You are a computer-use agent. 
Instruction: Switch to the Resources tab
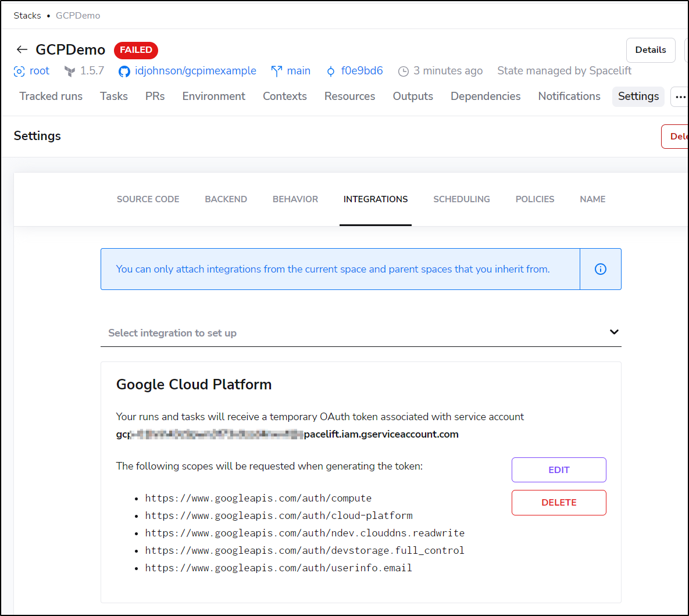pos(350,96)
